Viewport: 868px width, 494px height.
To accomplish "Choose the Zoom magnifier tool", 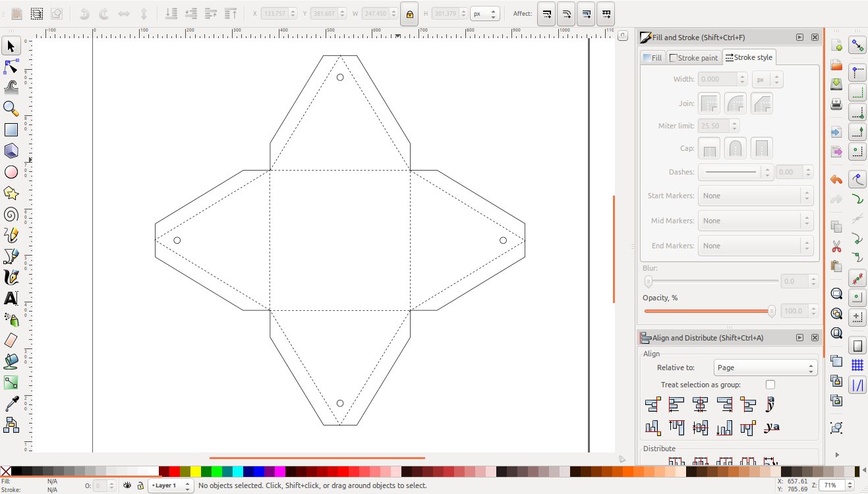I will [11, 109].
